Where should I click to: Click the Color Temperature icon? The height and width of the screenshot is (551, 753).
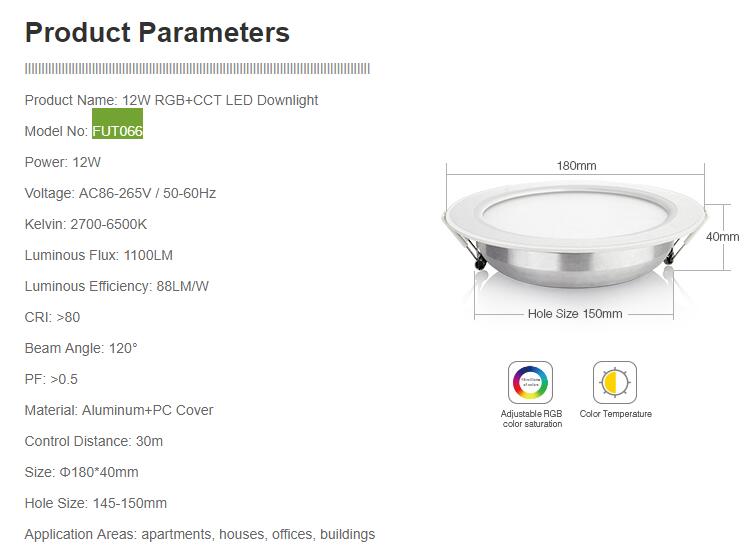tap(615, 383)
